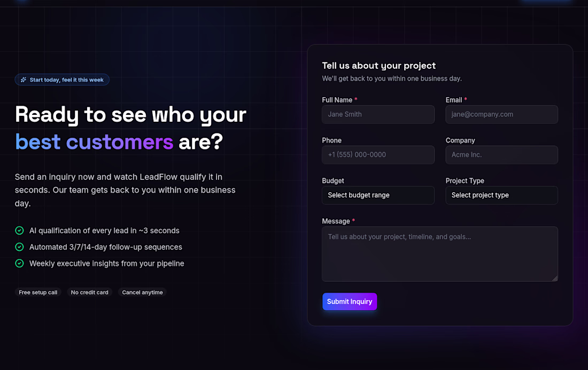Click the Start today, feel it this week badge
Image resolution: width=588 pixels, height=370 pixels.
point(62,80)
